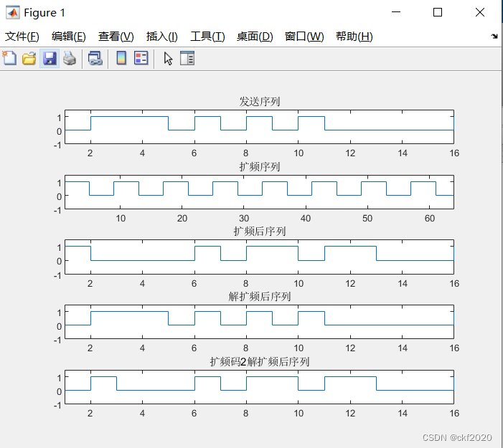Insert a legend with the toolbar icon
The width and height of the screenshot is (503, 448).
coord(141,58)
